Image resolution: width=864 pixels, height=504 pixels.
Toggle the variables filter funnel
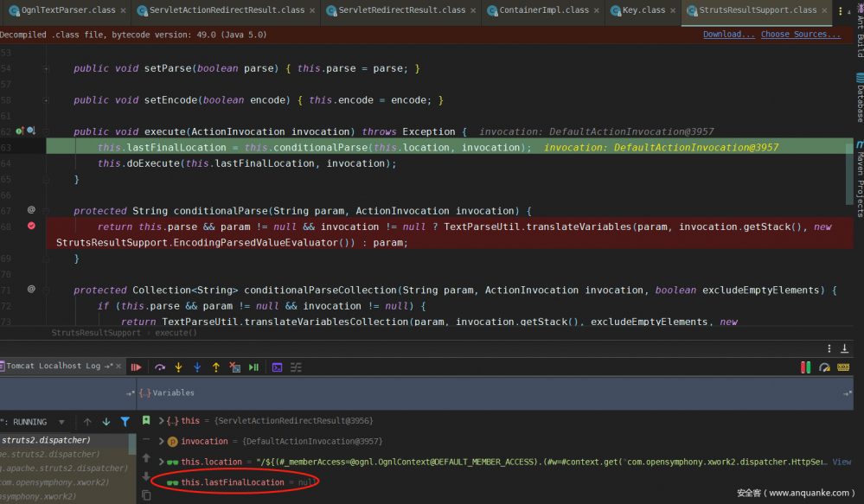pos(125,420)
